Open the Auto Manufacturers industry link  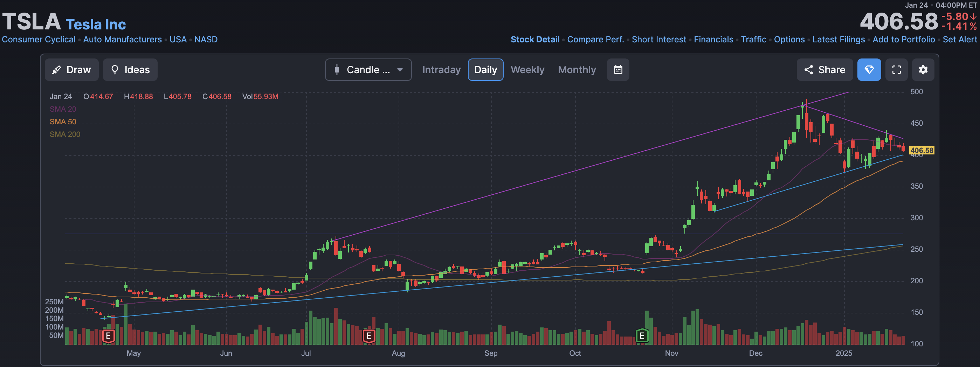click(122, 40)
